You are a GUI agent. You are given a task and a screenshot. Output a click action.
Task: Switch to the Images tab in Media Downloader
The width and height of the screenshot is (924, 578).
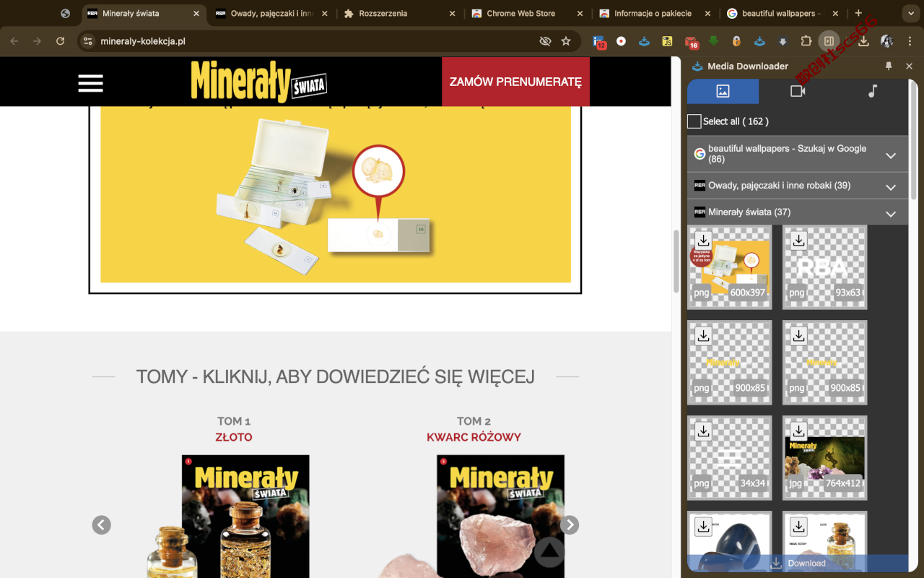723,91
